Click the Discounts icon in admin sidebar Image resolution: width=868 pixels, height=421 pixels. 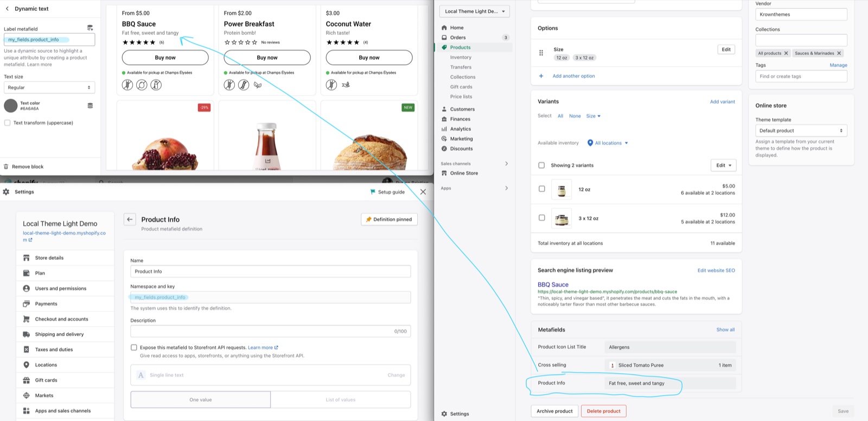(444, 149)
